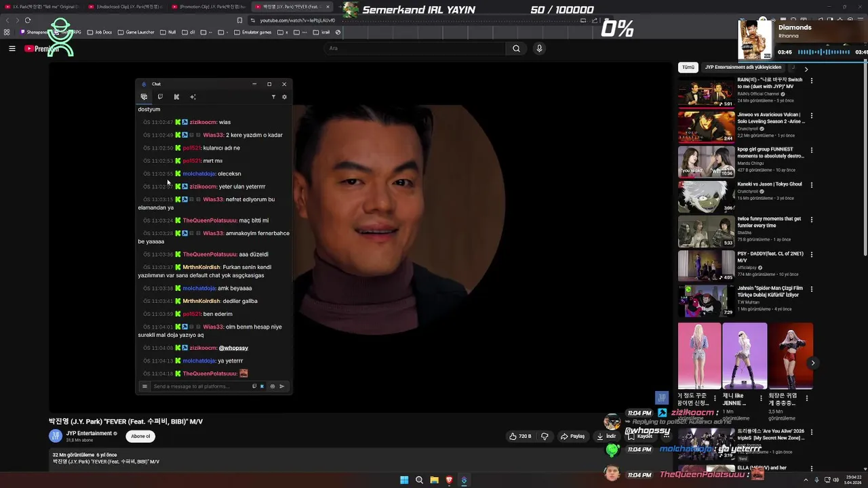Dislike the FEVER video
868x488 pixels.
[545, 436]
